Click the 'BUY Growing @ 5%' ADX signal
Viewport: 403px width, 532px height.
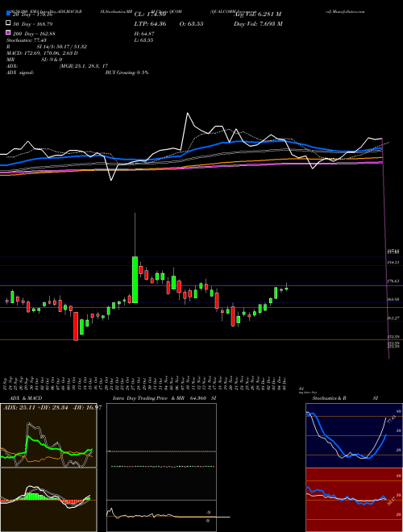(127, 73)
